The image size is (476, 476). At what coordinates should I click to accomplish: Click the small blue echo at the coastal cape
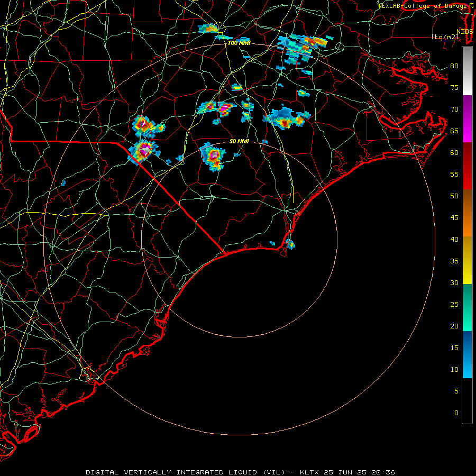coord(290,244)
